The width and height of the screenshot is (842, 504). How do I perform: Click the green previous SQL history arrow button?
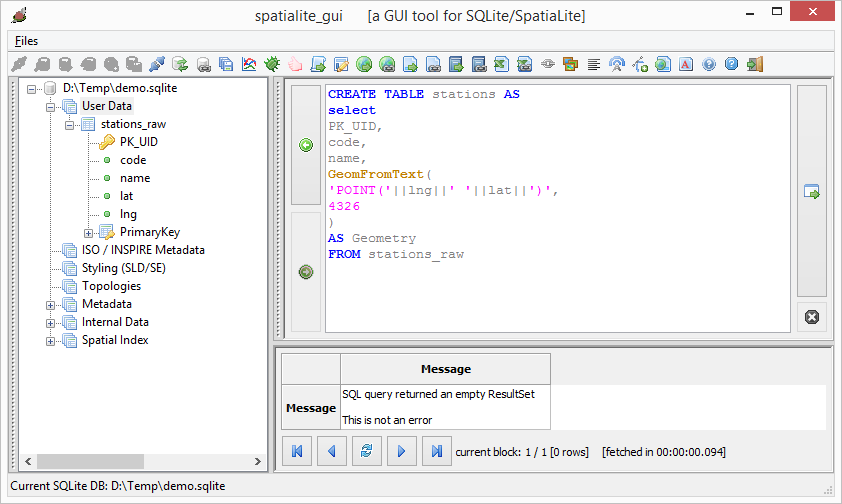[306, 145]
